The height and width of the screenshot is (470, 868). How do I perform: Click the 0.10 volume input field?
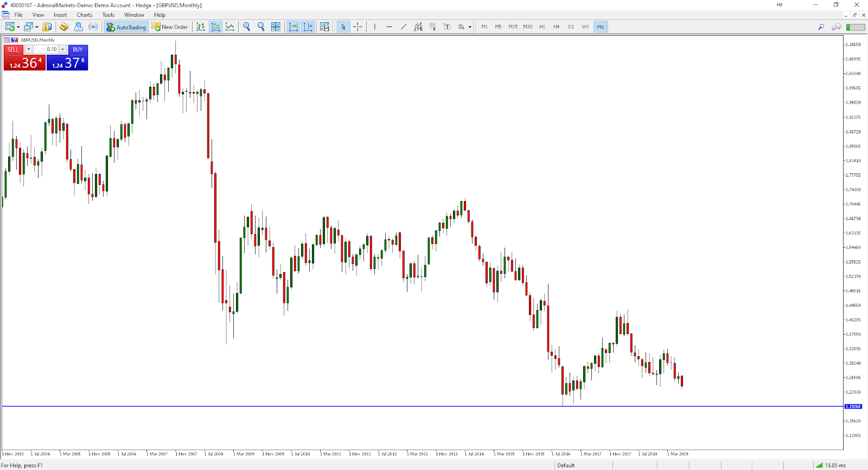pos(46,49)
